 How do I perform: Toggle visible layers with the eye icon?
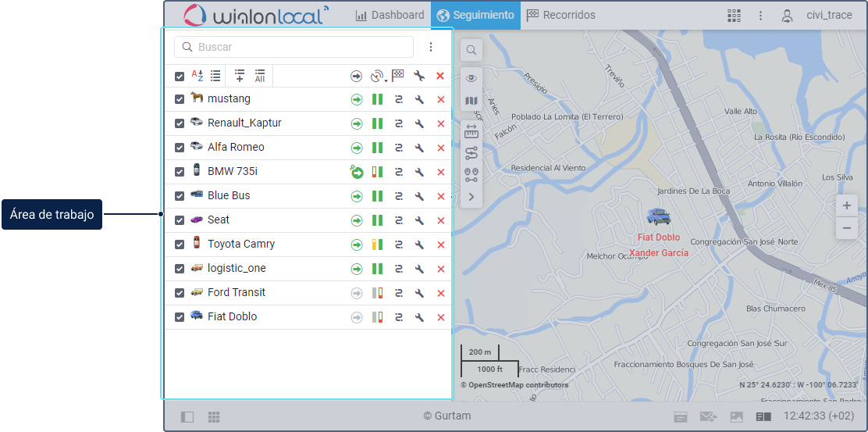click(x=471, y=78)
